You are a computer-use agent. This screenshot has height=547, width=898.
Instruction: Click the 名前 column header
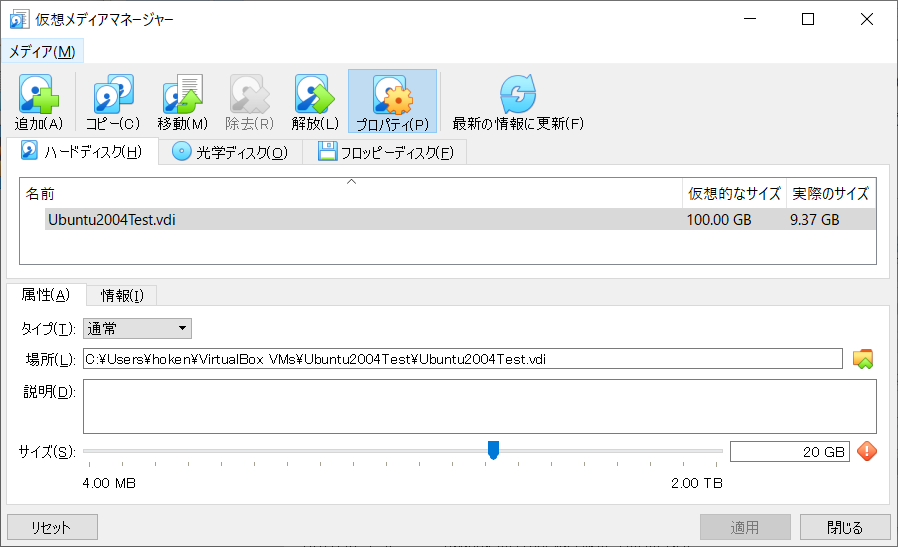click(x=350, y=194)
